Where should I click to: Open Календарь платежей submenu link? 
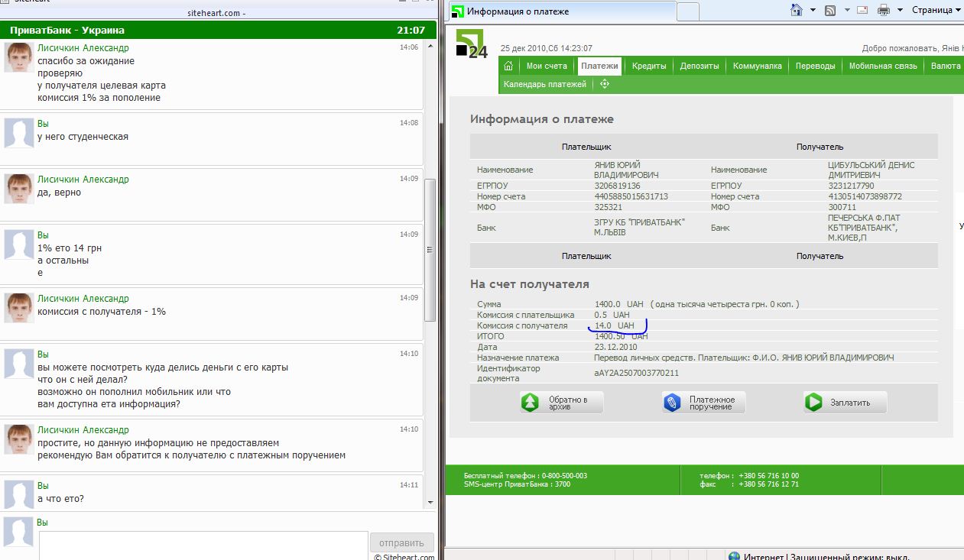(545, 84)
